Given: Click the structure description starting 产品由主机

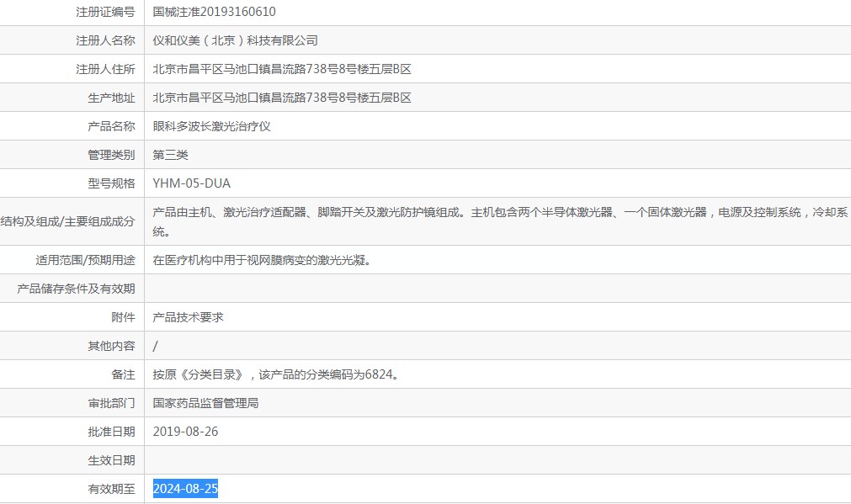Looking at the screenshot, I should (500, 222).
